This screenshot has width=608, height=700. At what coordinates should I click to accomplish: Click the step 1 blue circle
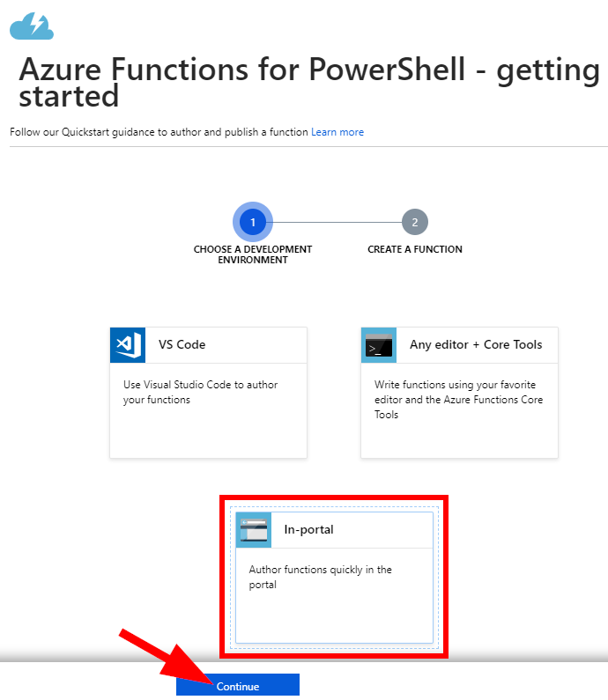253,222
